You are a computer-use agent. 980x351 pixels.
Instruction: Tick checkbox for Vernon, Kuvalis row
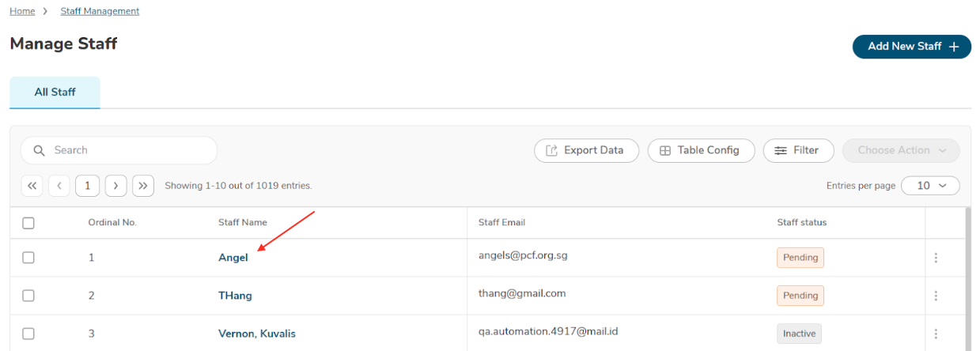[28, 334]
